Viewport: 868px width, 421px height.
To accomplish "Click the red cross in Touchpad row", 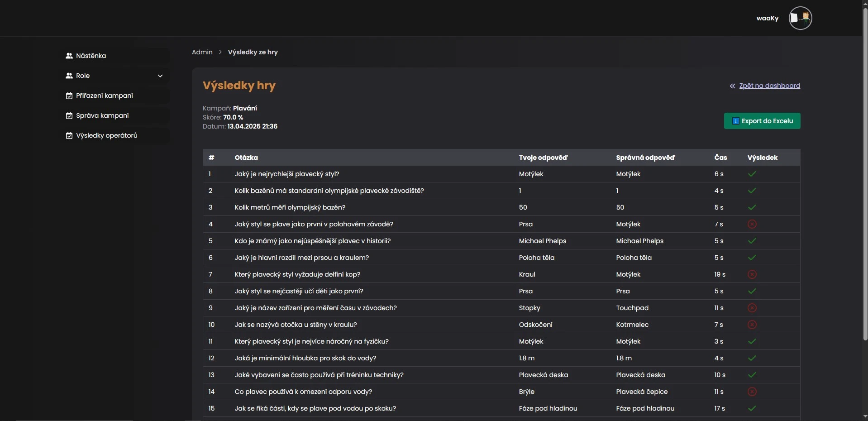I will [752, 308].
